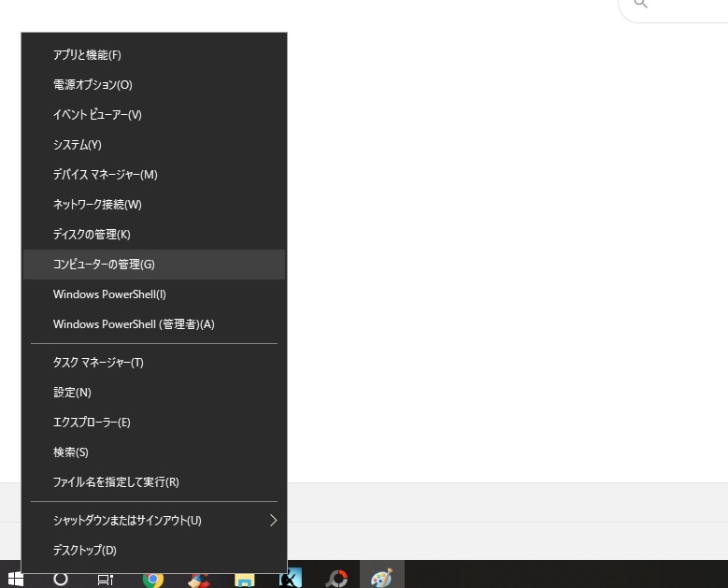Open the silhouette app icon on taskbar
Image resolution: width=728 pixels, height=588 pixels.
pyautogui.click(x=291, y=579)
